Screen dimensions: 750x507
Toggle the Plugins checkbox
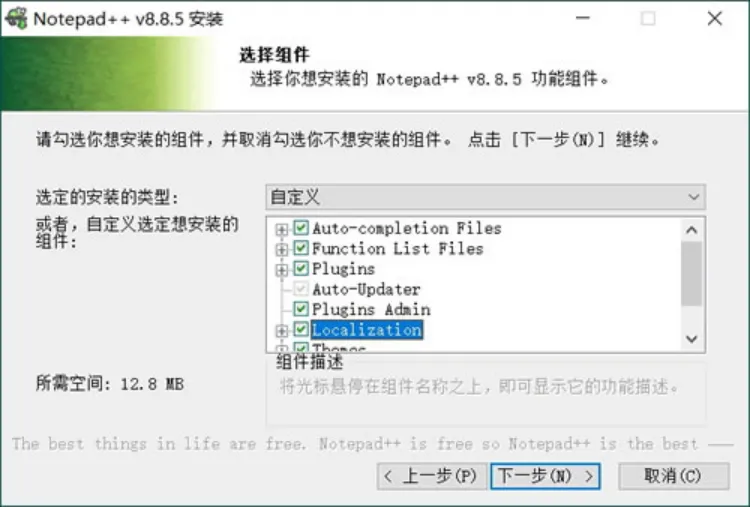[301, 268]
